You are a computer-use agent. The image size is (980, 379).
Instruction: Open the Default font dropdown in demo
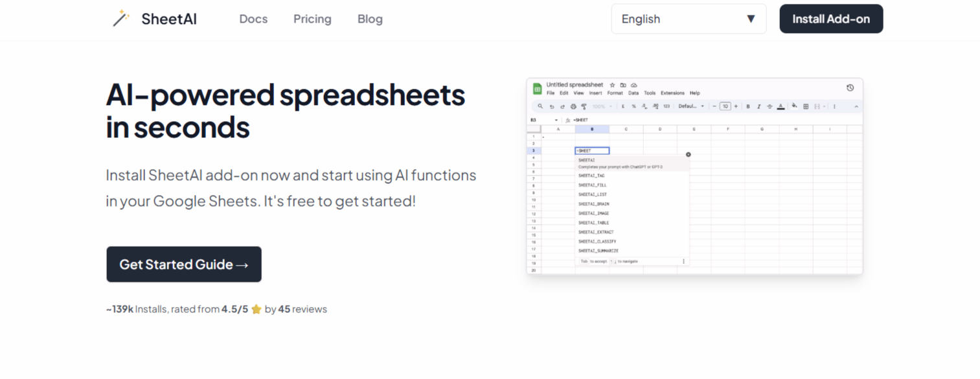pos(690,106)
